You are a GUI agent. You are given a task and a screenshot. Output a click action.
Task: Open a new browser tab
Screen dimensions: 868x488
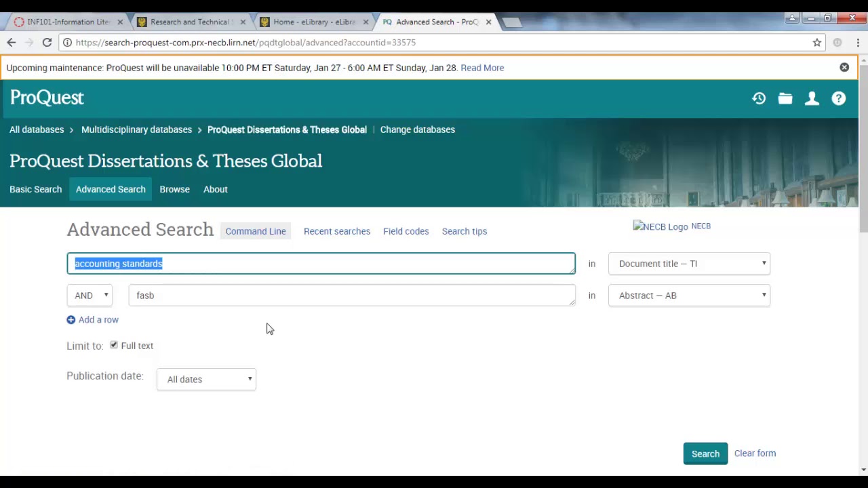click(513, 22)
